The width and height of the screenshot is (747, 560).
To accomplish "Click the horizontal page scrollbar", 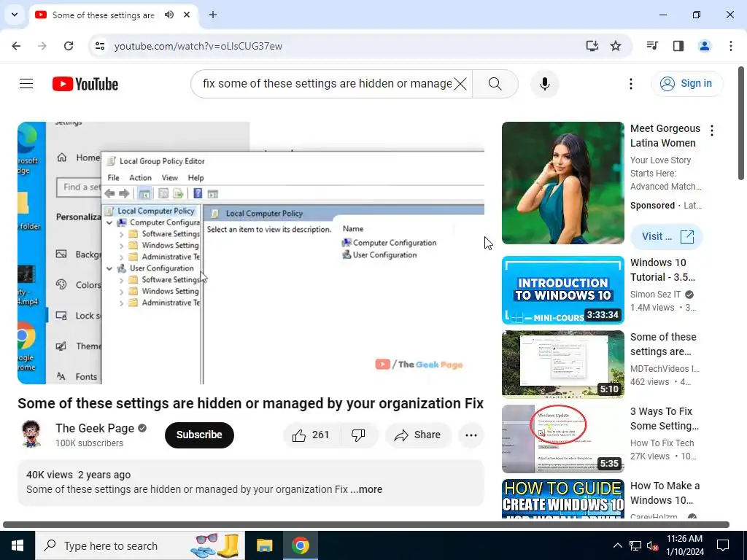I will 366,525.
